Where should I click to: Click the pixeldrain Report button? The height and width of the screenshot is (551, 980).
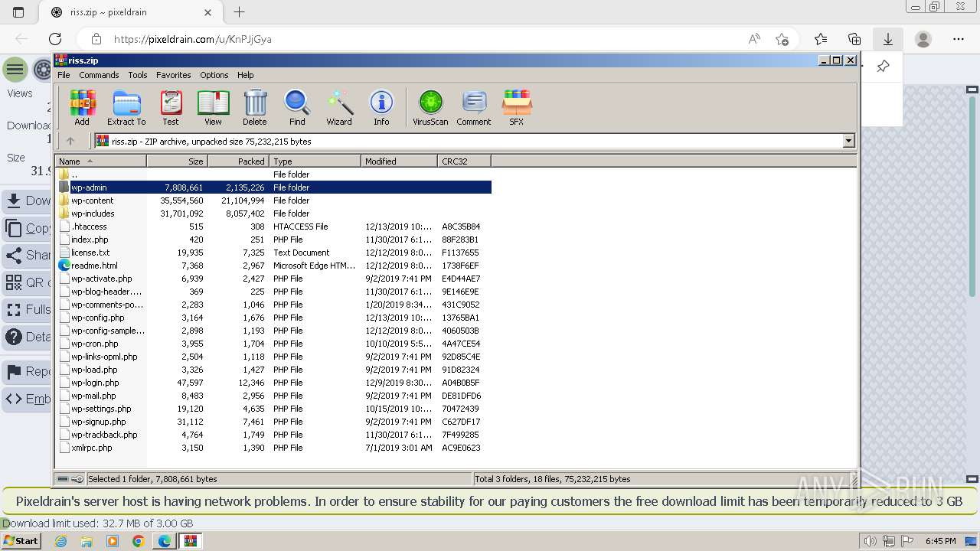[x=27, y=371]
